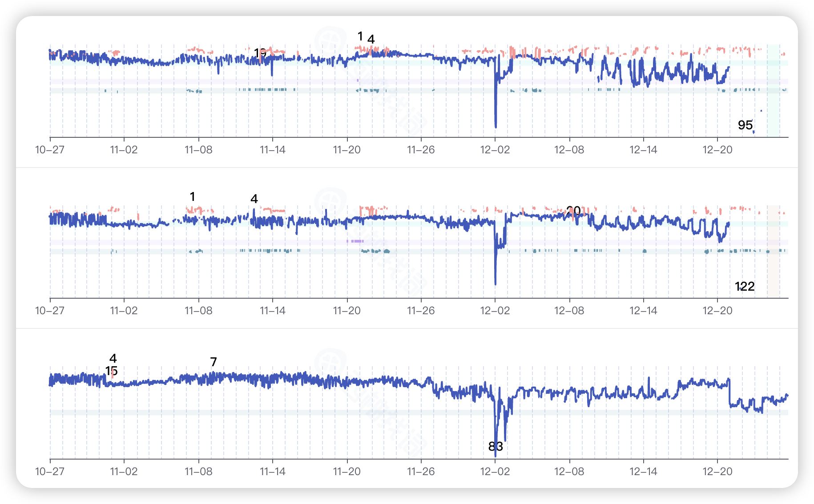The height and width of the screenshot is (504, 814).
Task: Select the 10-27 axis label on top chart
Action: pyautogui.click(x=50, y=150)
